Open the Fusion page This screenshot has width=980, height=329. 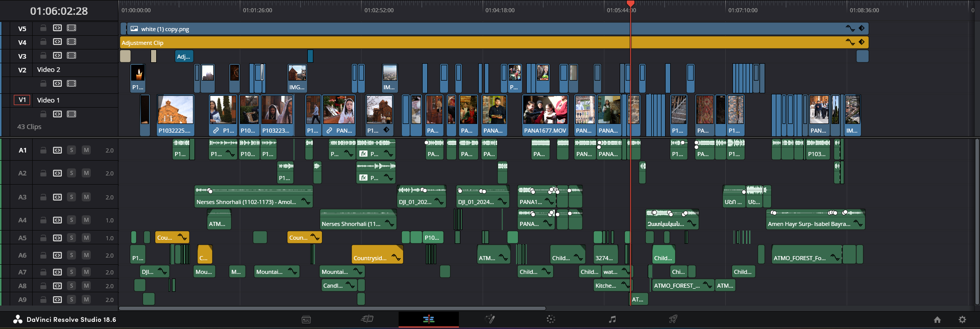tap(490, 319)
